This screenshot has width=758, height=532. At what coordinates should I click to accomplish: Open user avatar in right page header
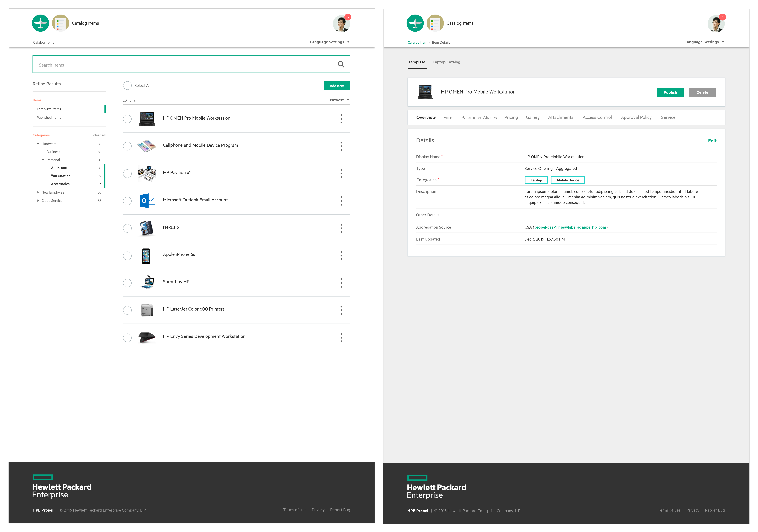point(716,23)
